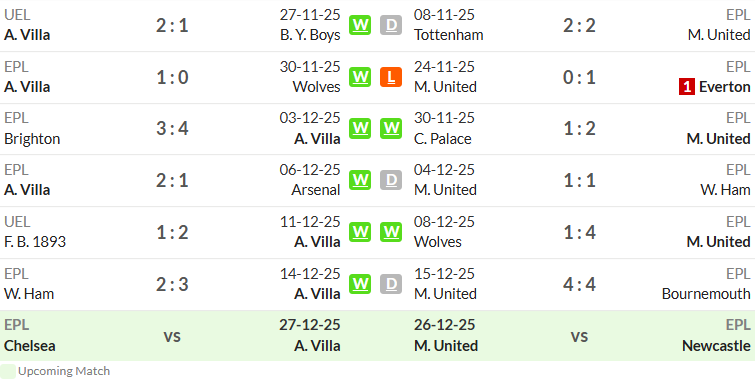This screenshot has width=755, height=386.
Task: Click the vs label for Chelsea against A. Villa
Action: coord(172,336)
